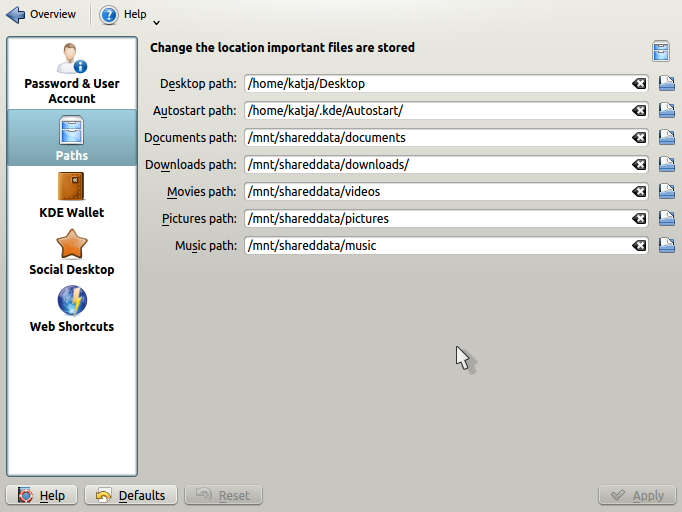Click the Apply button

click(x=637, y=495)
